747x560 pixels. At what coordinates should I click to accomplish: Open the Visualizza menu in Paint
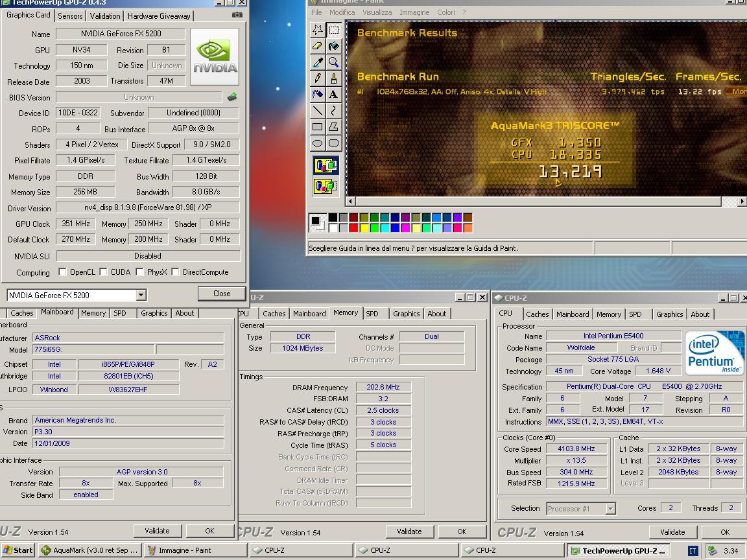click(377, 12)
